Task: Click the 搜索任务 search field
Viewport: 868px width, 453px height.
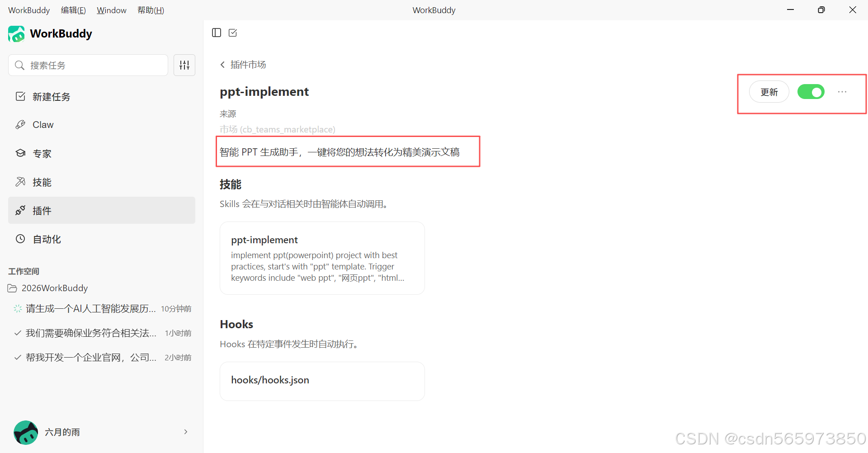Action: pos(88,65)
